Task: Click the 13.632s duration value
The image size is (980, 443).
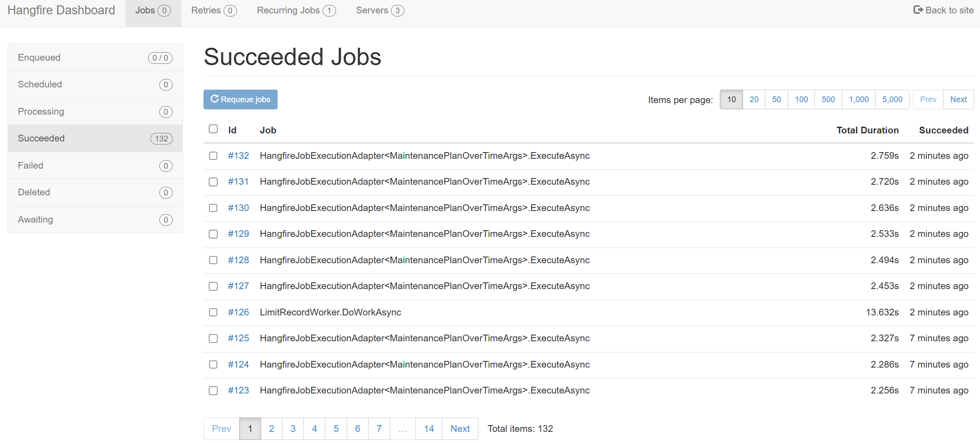Action: click(882, 312)
